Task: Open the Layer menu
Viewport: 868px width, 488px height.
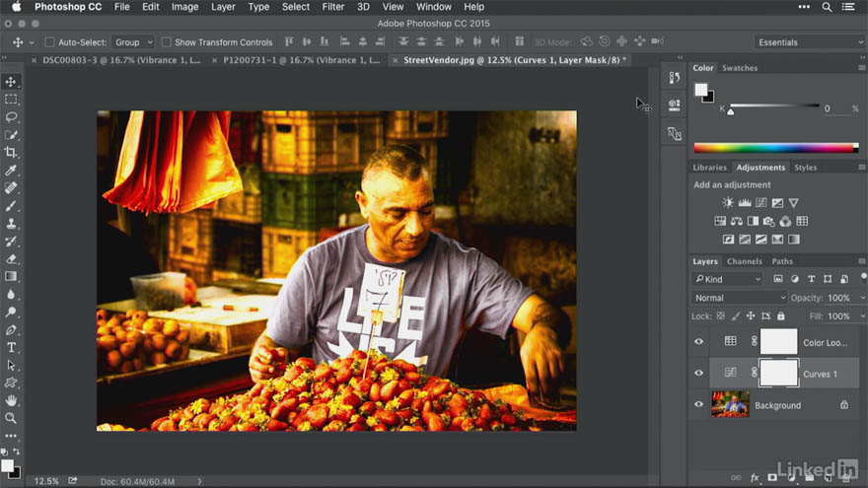Action: click(223, 7)
